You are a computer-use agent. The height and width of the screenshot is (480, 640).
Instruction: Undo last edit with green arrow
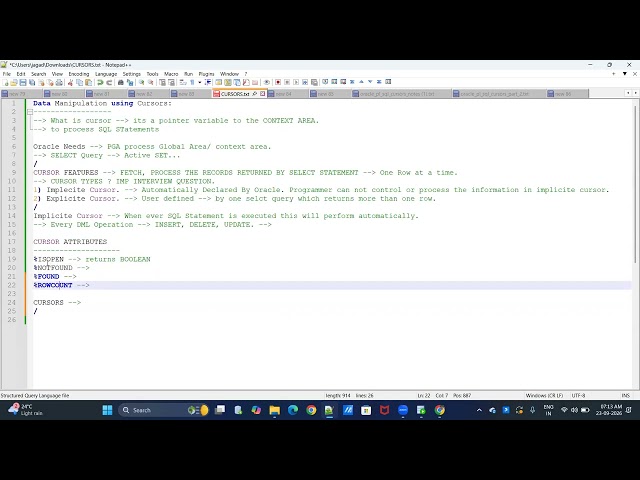coord(100,82)
